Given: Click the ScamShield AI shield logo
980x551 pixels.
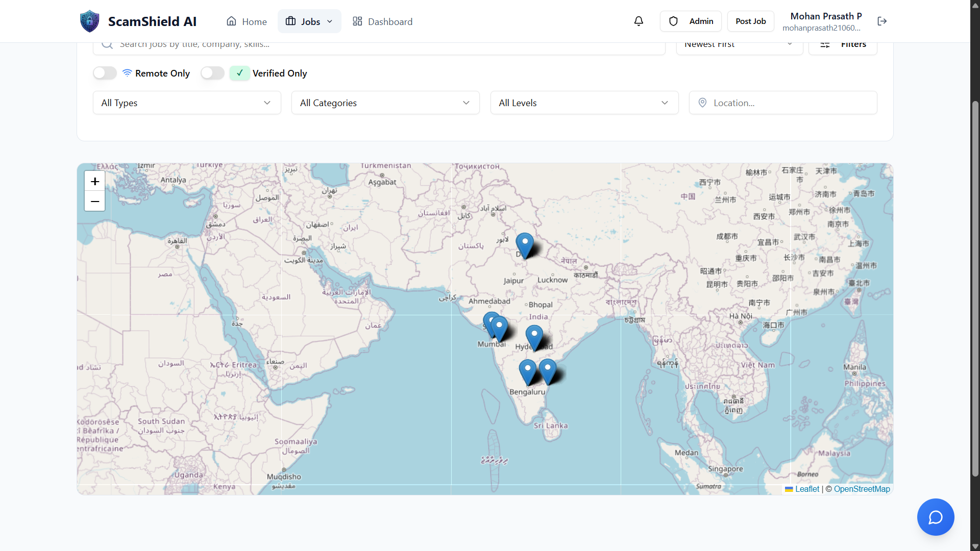Looking at the screenshot, I should click(x=90, y=21).
